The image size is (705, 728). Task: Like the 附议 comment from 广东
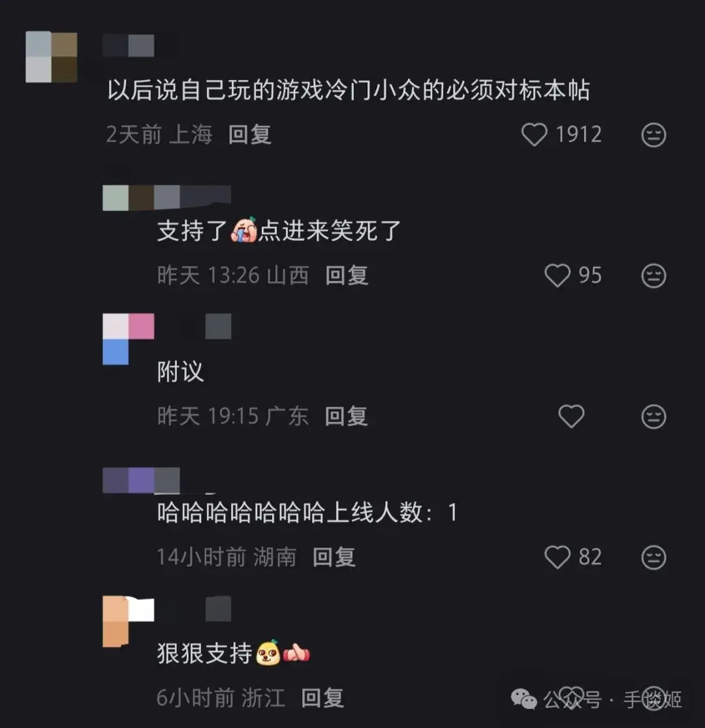click(571, 416)
